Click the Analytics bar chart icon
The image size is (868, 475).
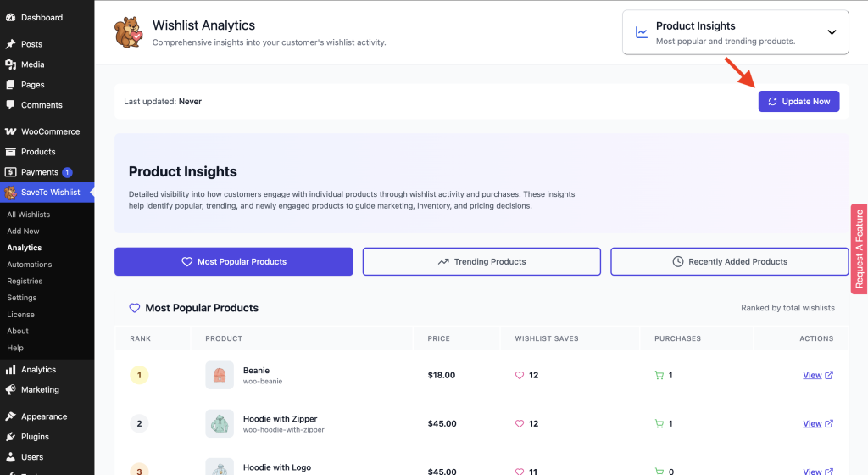tap(10, 370)
